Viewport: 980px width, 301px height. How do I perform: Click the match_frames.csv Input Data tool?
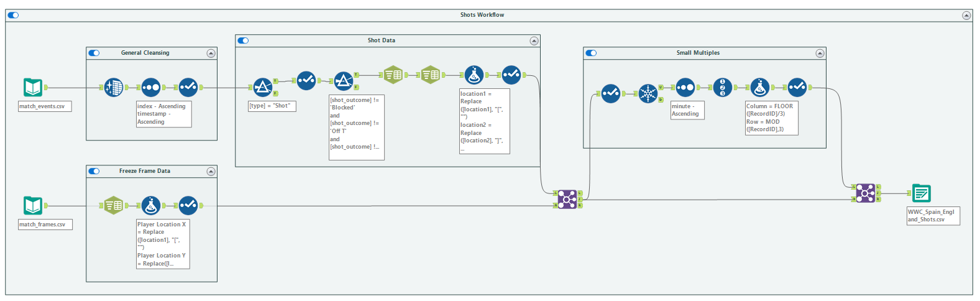coord(33,205)
